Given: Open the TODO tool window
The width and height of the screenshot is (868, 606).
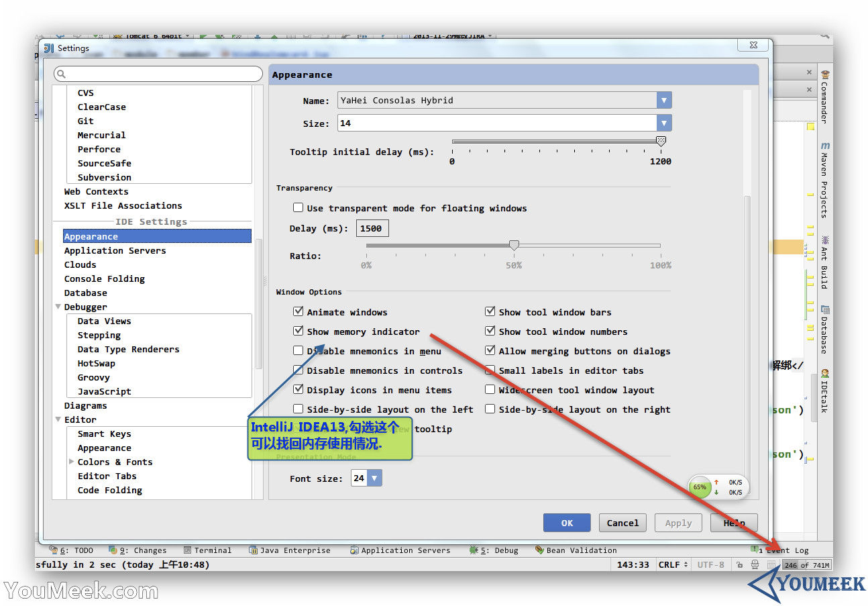Looking at the screenshot, I should pos(72,550).
